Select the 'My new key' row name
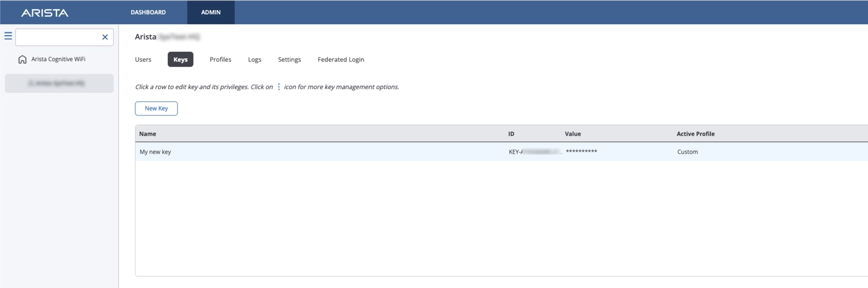 (x=156, y=152)
